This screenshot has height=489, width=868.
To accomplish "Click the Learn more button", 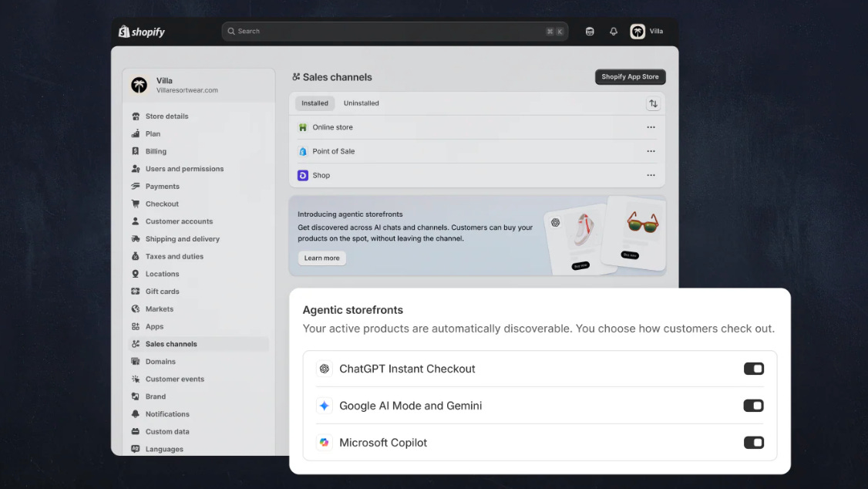I will pos(321,258).
